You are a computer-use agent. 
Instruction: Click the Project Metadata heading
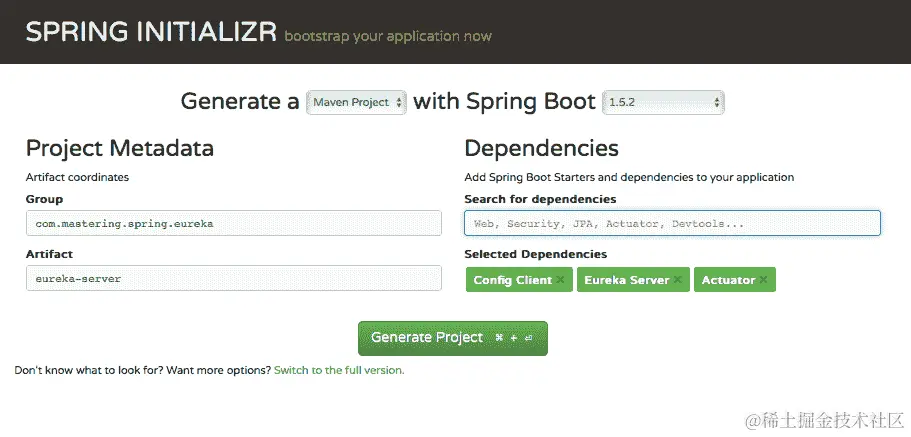120,149
